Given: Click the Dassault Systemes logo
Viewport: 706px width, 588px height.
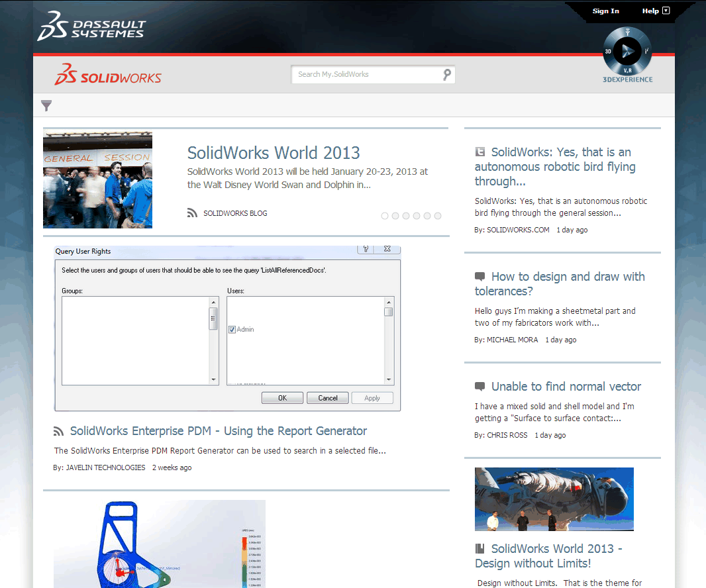Looking at the screenshot, I should tap(91, 26).
